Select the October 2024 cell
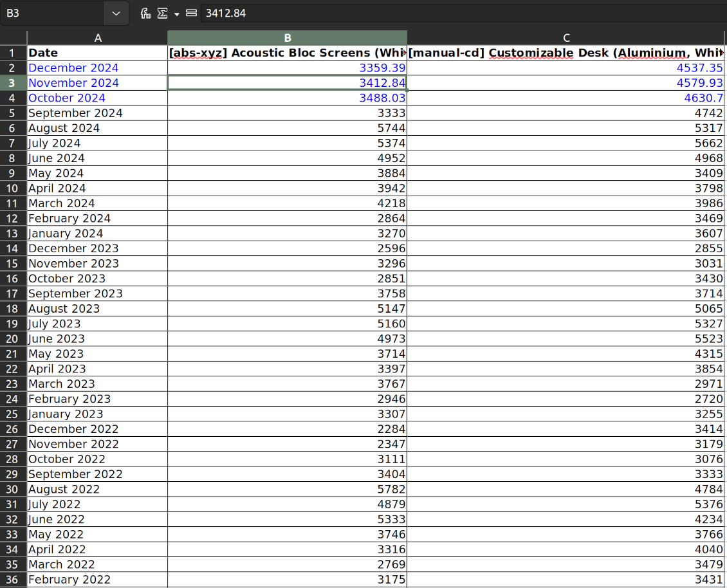727x588 pixels. pyautogui.click(x=97, y=98)
